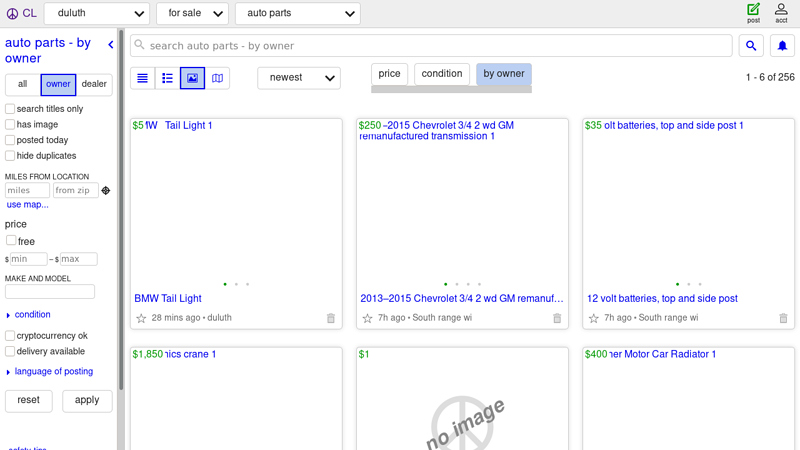Select the owner seller tab

tap(58, 84)
